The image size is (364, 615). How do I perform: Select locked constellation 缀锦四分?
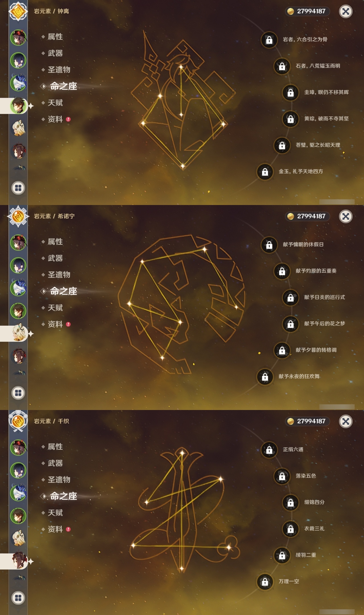(303, 502)
